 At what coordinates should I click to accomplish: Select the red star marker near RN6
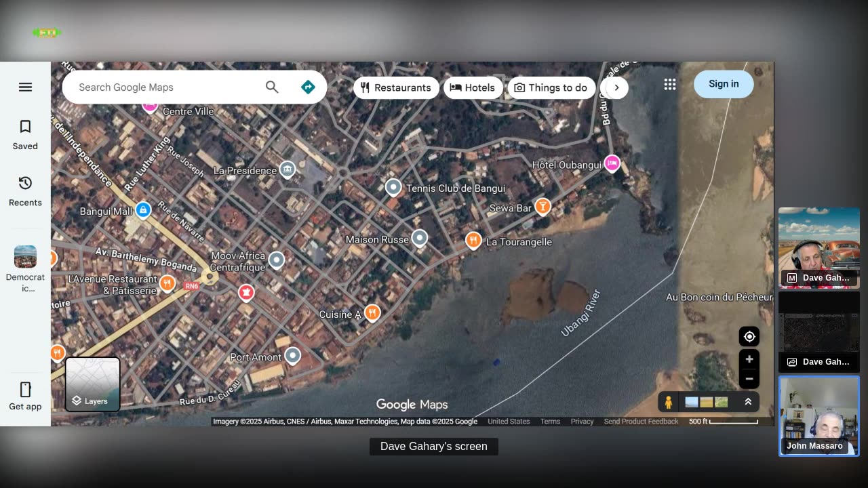245,292
